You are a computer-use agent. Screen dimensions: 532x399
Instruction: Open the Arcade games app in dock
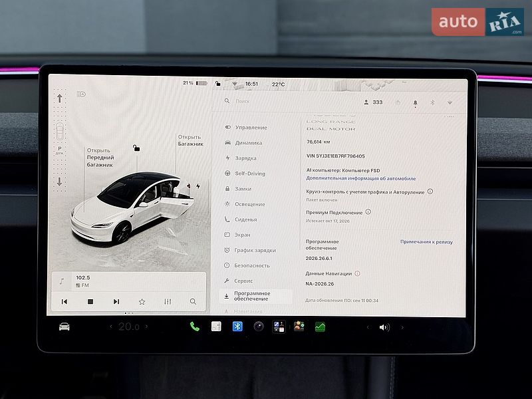pos(299,327)
